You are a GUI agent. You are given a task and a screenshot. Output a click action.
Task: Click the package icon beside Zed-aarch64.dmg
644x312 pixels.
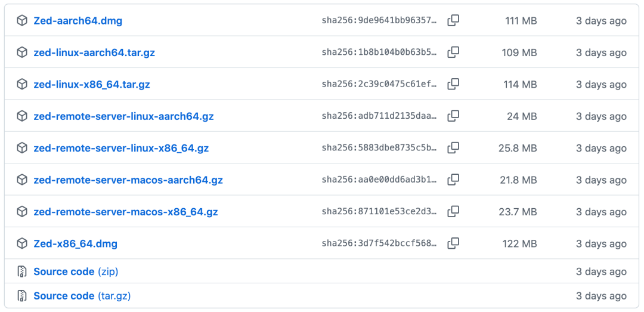click(x=22, y=21)
